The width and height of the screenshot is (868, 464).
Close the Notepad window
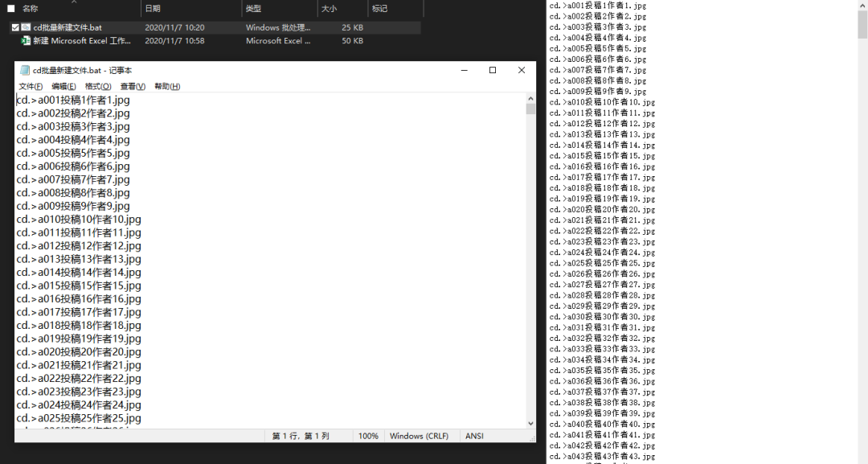click(x=522, y=70)
